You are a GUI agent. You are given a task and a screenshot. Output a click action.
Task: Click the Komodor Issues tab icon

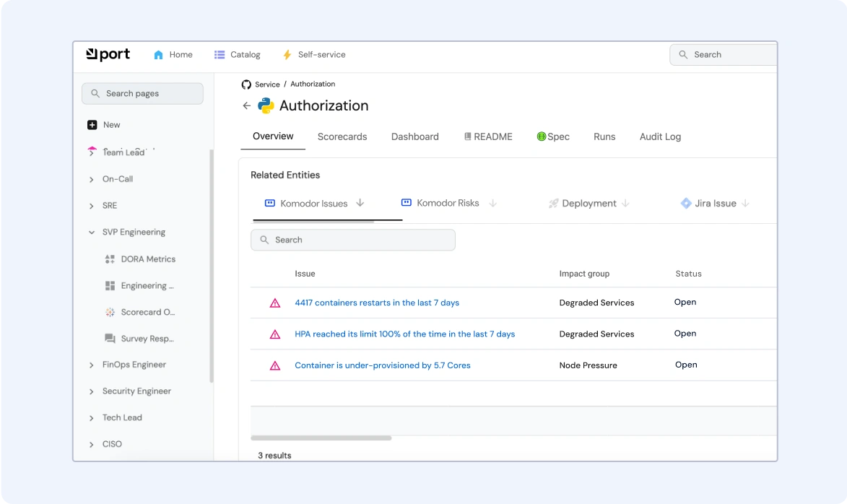(269, 203)
